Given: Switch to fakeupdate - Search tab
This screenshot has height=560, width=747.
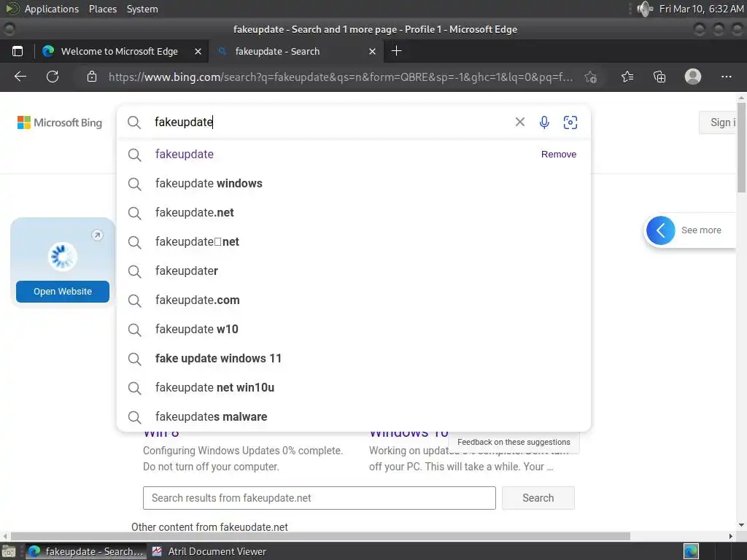Looking at the screenshot, I should point(295,51).
